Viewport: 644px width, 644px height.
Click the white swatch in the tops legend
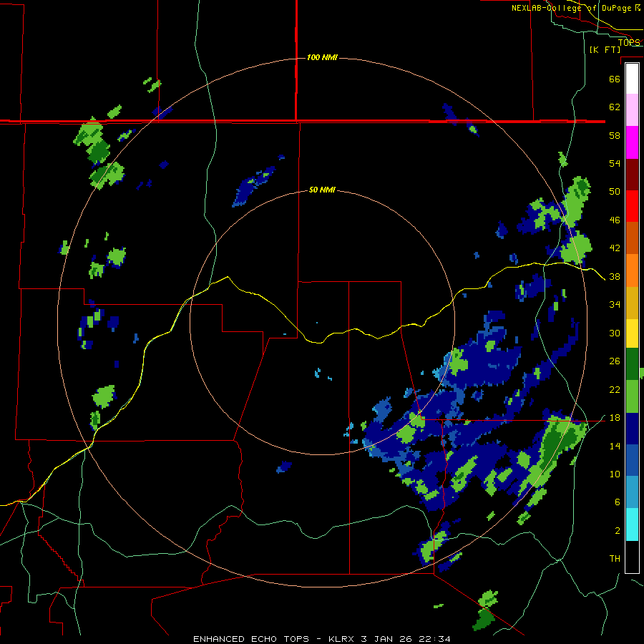click(x=632, y=79)
